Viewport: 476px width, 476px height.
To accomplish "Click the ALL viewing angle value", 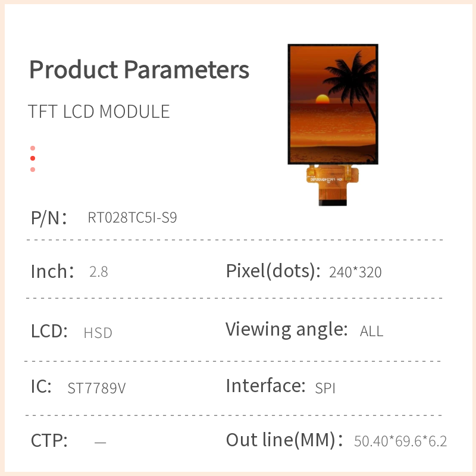I will (372, 331).
